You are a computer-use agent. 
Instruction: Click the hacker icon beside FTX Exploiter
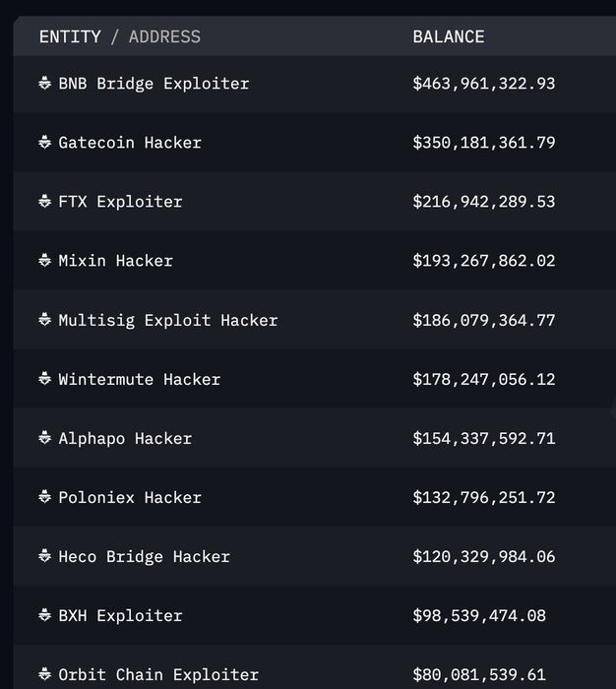click(45, 201)
